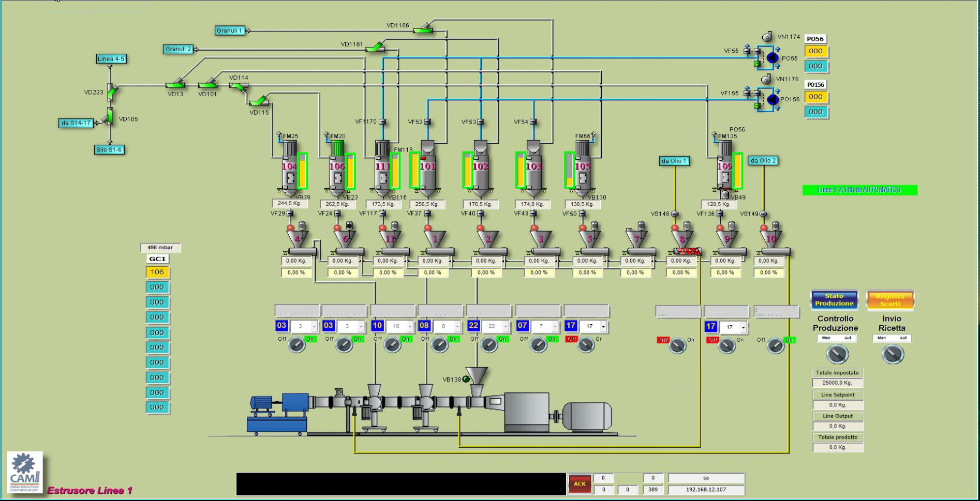The height and width of the screenshot is (501, 980).
Task: Click hopper tank 101
Action: (428, 170)
